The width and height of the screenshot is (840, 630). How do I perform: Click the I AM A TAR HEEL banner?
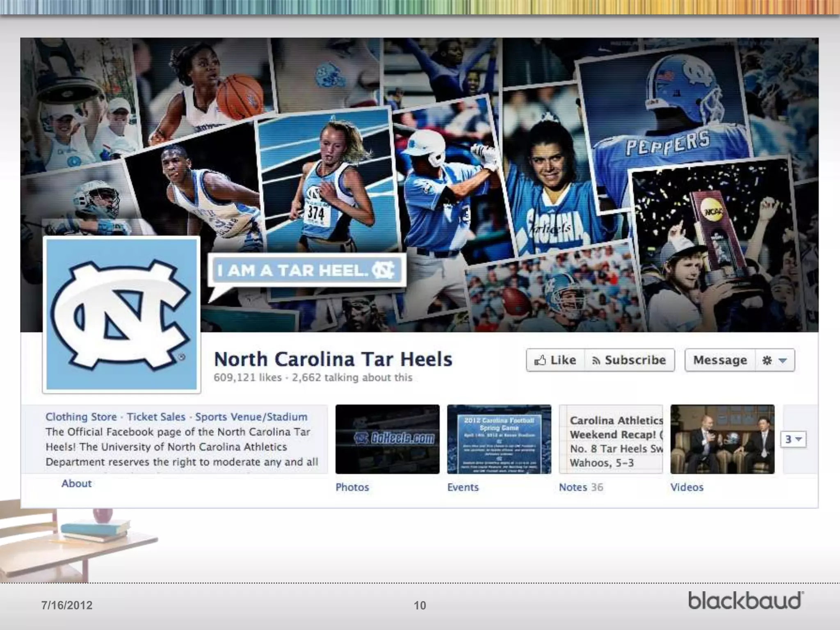click(x=306, y=270)
